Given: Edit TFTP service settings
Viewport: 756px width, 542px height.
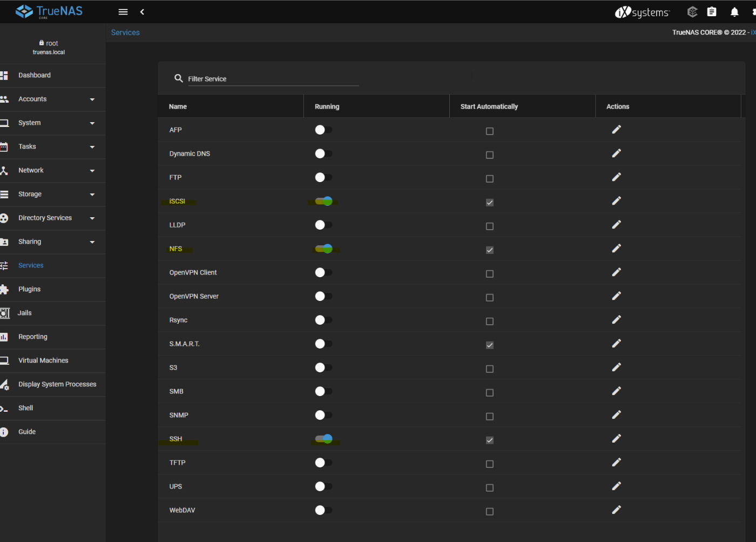Looking at the screenshot, I should (617, 463).
